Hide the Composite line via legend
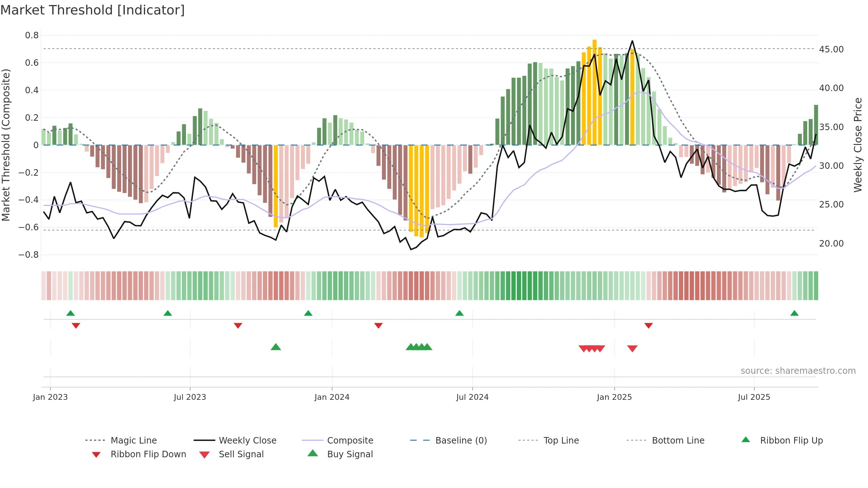The width and height of the screenshot is (868, 488). click(x=337, y=440)
